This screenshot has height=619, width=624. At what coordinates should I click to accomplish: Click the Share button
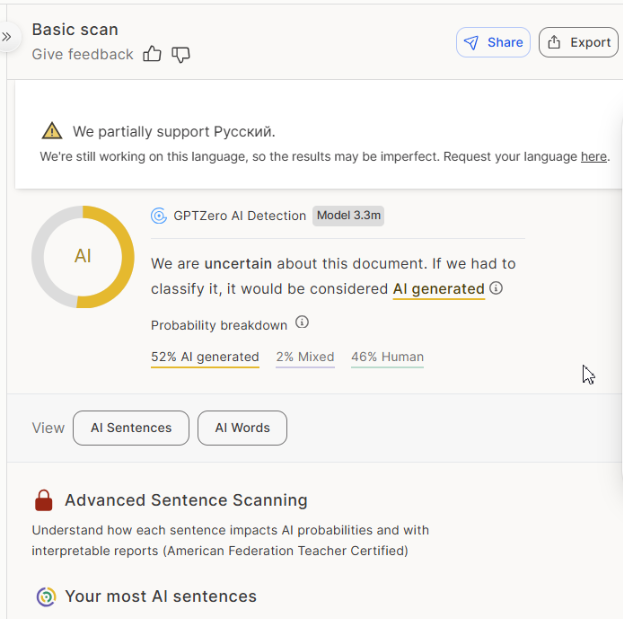(x=493, y=42)
